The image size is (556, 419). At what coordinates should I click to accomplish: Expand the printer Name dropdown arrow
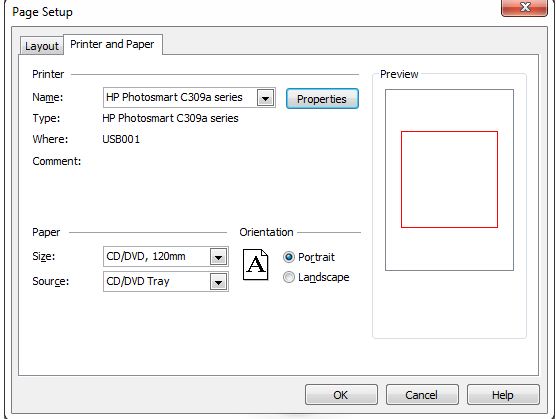(266, 98)
